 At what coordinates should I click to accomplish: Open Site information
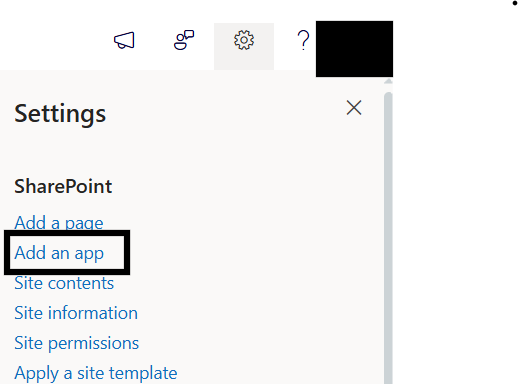click(76, 313)
